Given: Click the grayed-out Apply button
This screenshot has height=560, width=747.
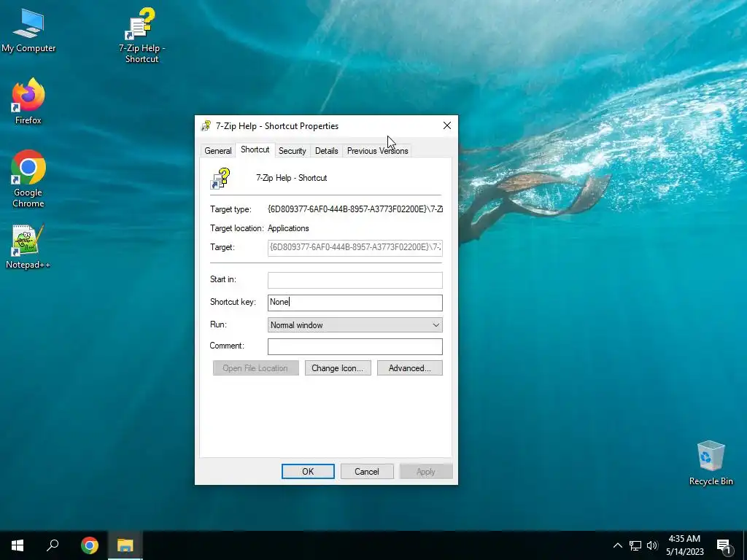Looking at the screenshot, I should coord(426,472).
